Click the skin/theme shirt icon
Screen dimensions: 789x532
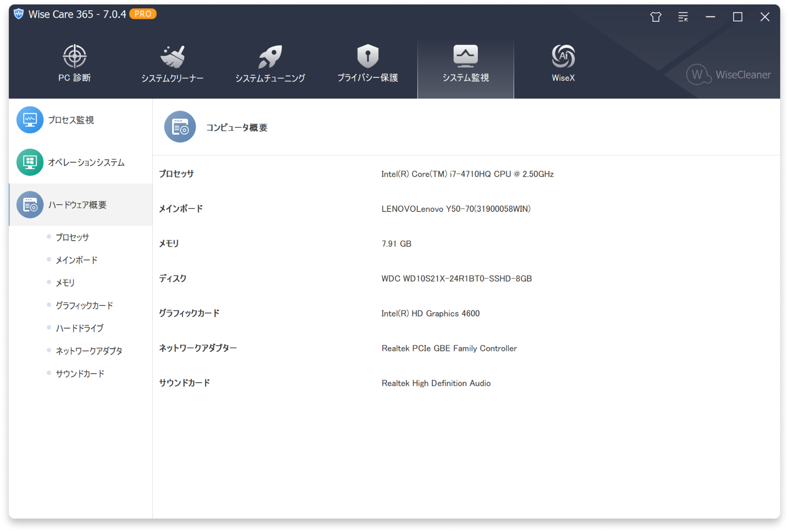point(655,17)
